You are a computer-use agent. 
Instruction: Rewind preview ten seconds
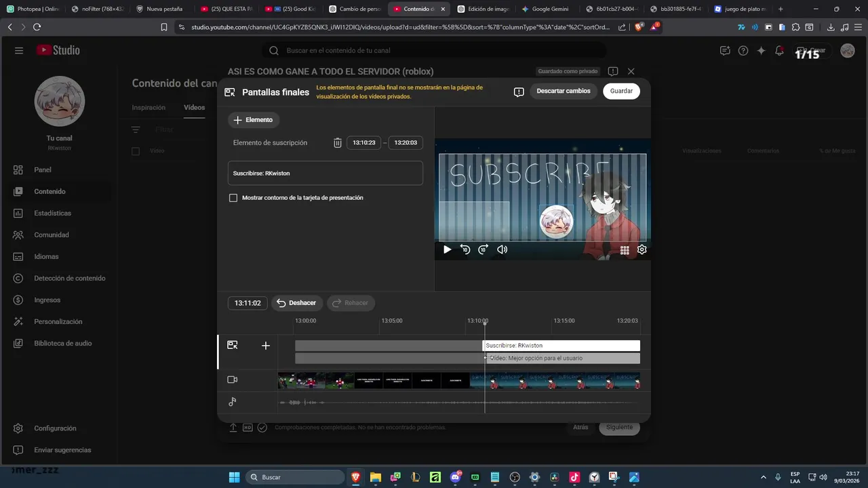[x=465, y=249]
